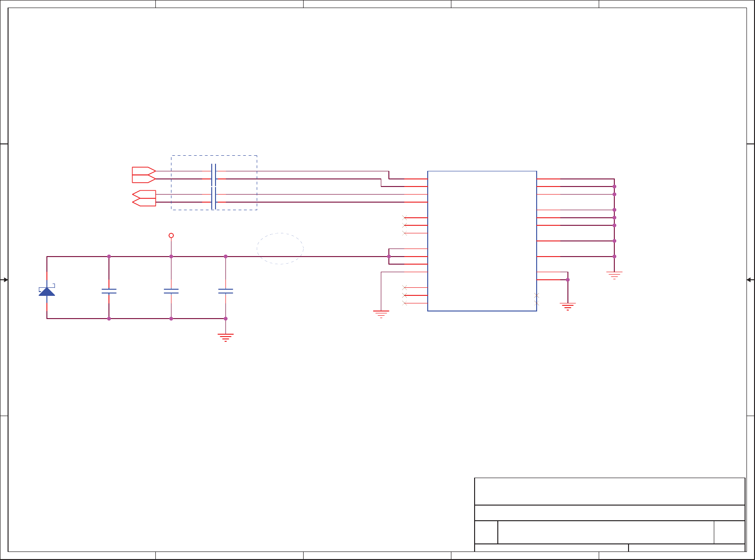Click the left border zone arrow marker
This screenshot has width=755, height=560.
point(4,280)
